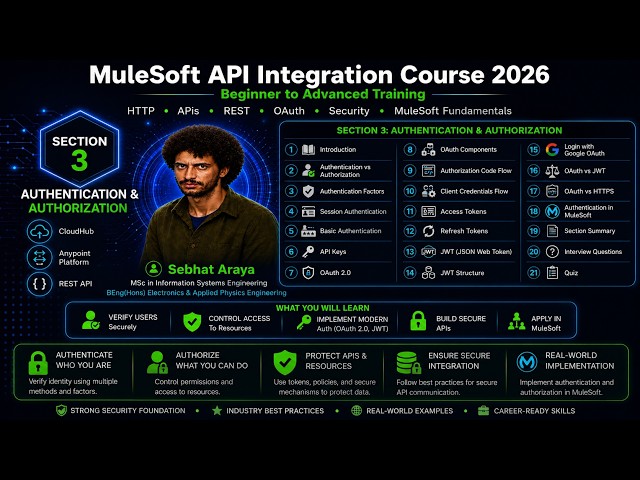
Task: Click the CloudHub cloud upload icon
Action: click(x=40, y=231)
